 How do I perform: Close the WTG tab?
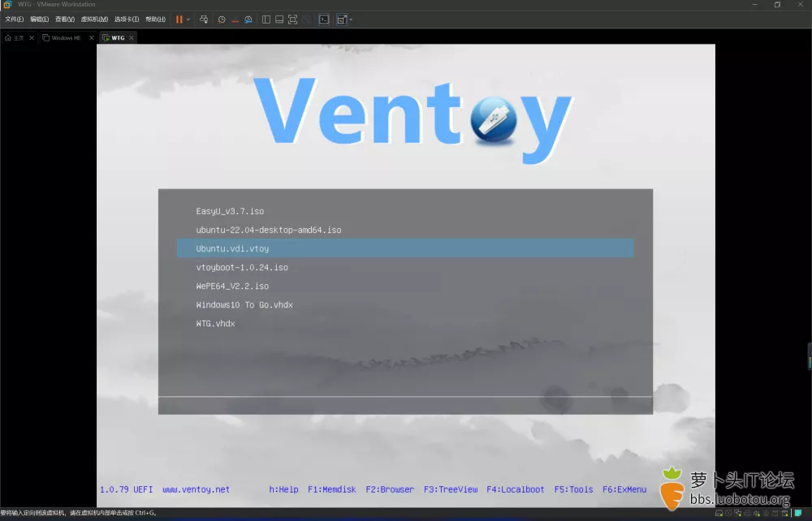(131, 38)
